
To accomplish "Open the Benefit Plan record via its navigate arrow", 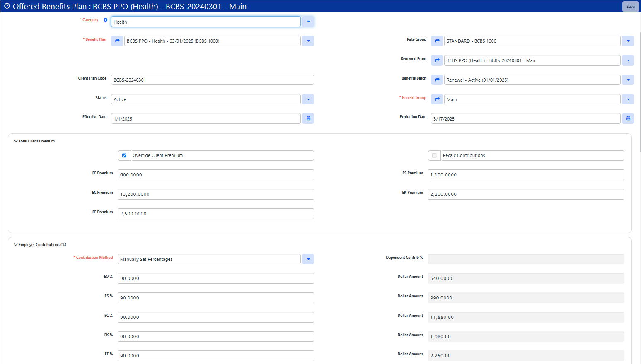I will (117, 41).
